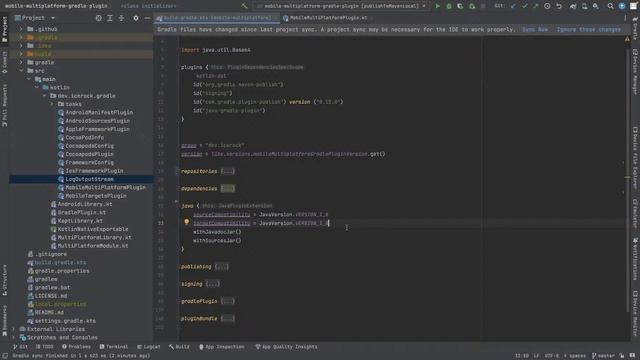Click the withSourcesJar() line
Screen dimensions: 640x360
217,240
